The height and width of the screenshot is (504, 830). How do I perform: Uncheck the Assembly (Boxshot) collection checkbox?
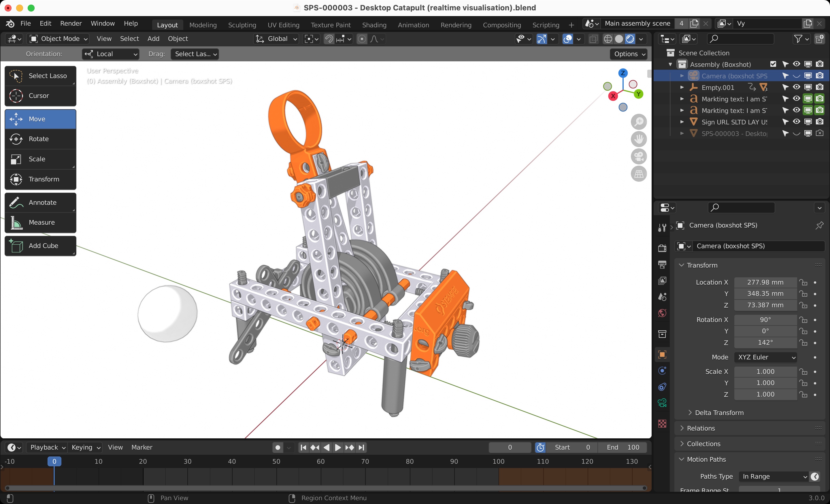tap(774, 64)
